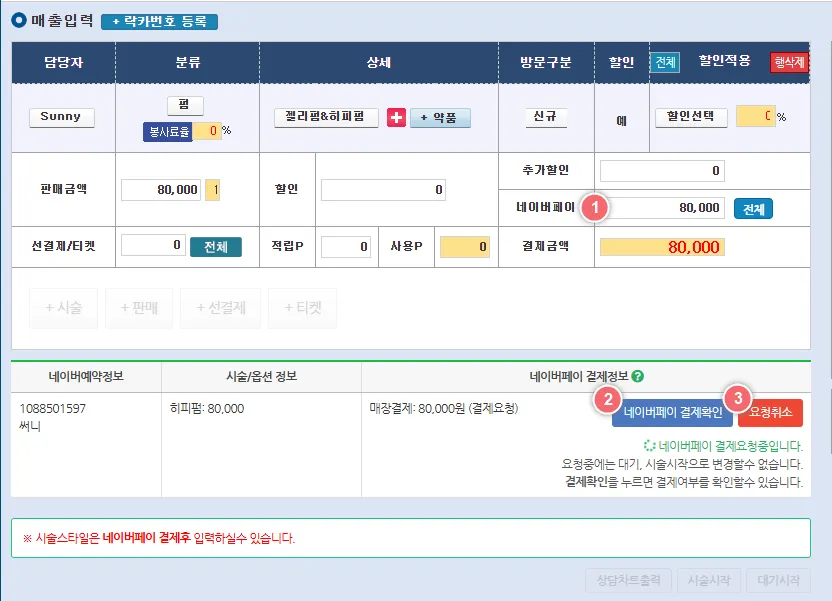Click the 방문구분 column header
832x601 pixels.
pyautogui.click(x=546, y=63)
